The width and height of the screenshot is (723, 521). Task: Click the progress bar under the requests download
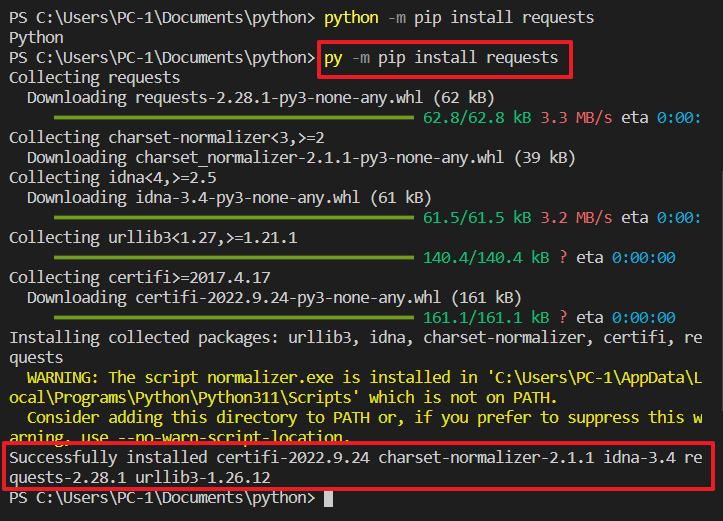(234, 118)
